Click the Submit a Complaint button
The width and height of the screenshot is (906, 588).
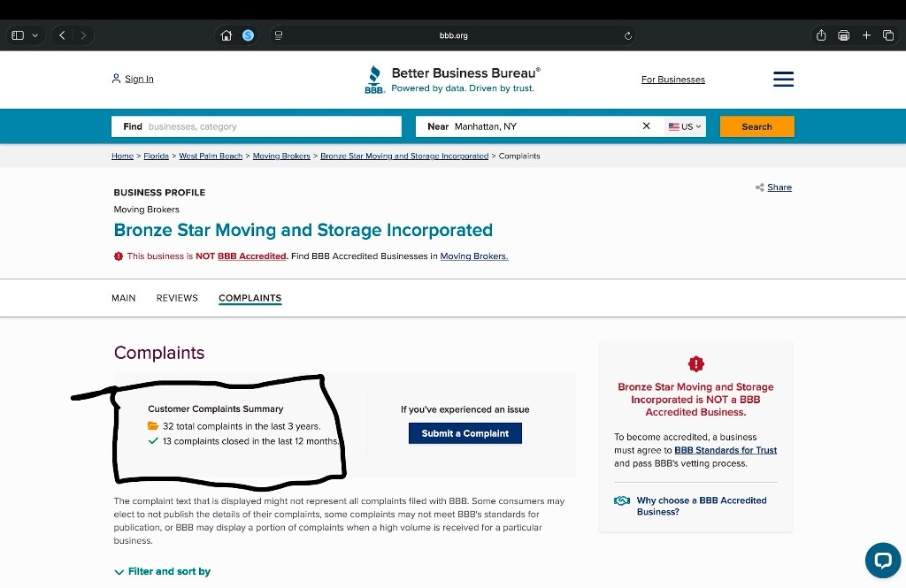[465, 433]
